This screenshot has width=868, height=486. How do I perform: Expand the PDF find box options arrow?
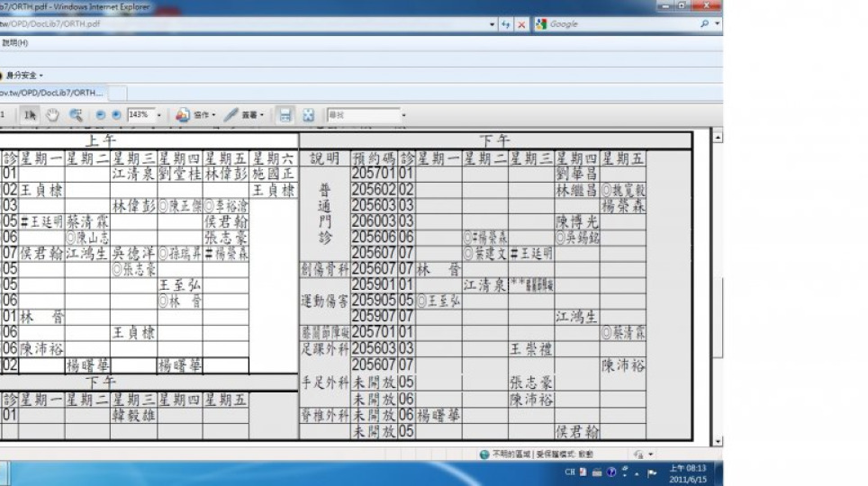click(403, 115)
